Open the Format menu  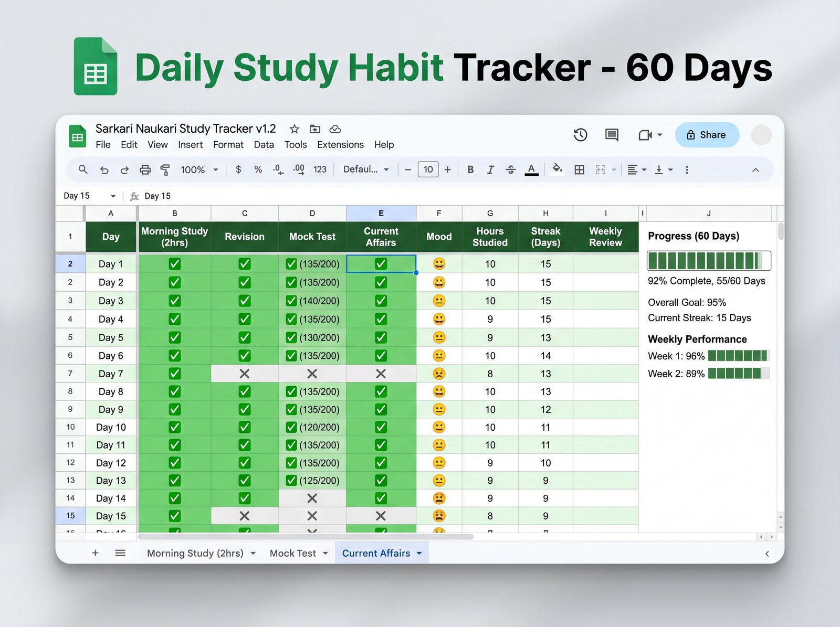(228, 145)
